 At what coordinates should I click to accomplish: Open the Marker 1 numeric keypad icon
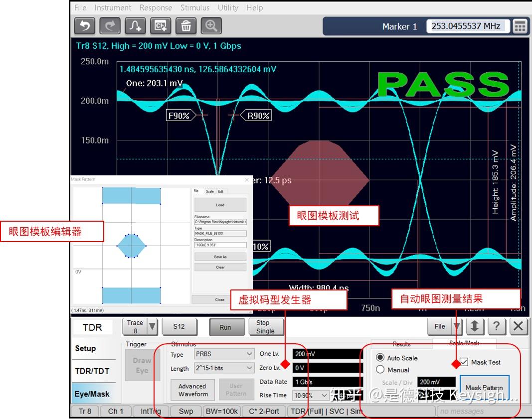(x=520, y=26)
